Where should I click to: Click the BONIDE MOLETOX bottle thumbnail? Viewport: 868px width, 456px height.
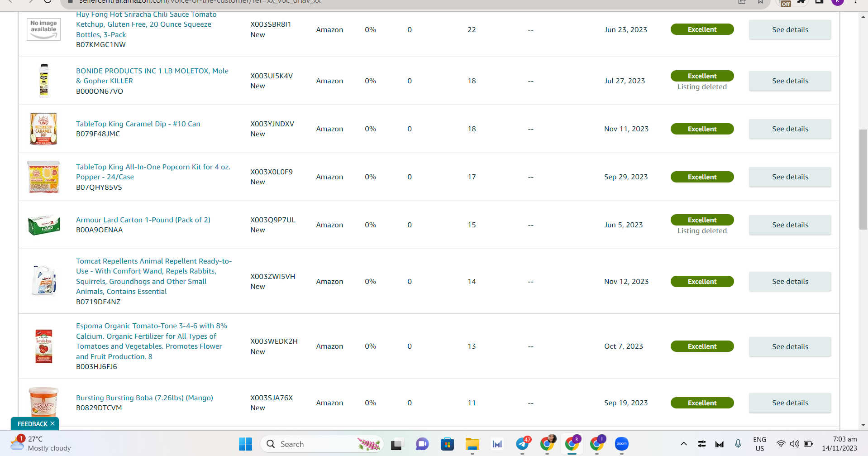[43, 81]
